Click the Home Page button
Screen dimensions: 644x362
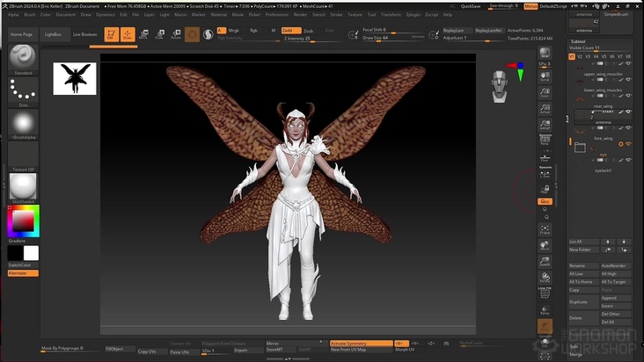pyautogui.click(x=22, y=34)
